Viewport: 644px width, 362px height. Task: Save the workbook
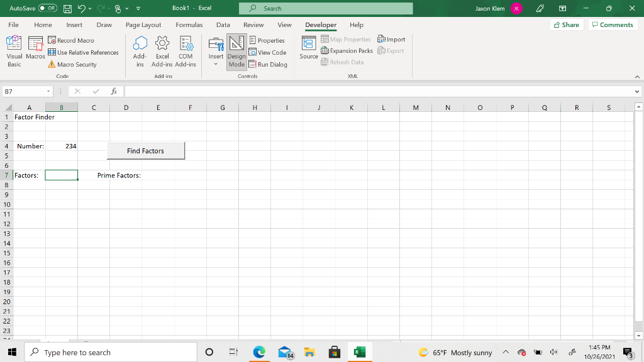tap(67, 8)
